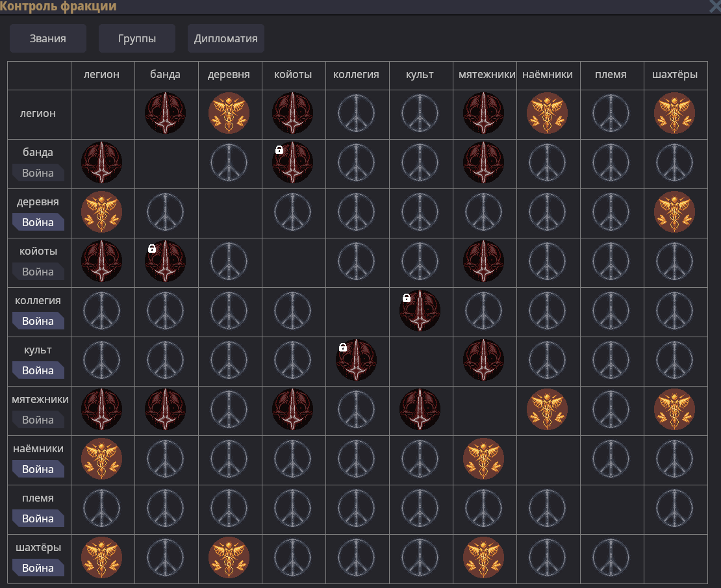Click the alliance icon between шахтёры and мятежники
The width and height of the screenshot is (721, 588).
[484, 558]
